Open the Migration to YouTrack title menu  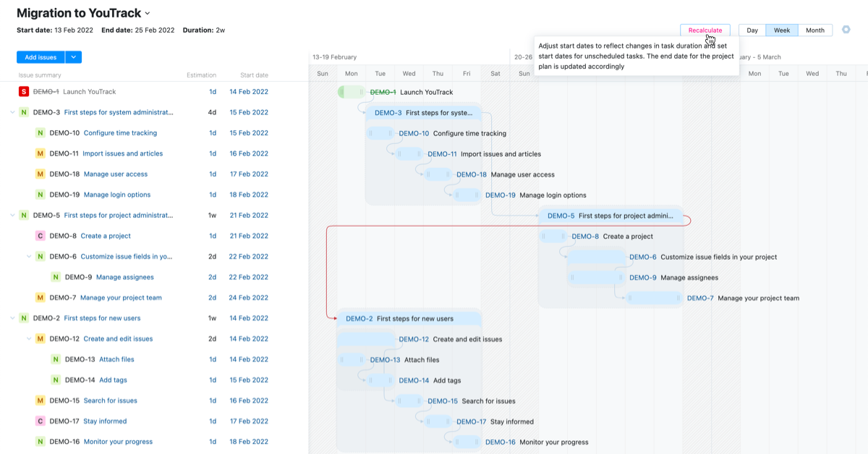(x=148, y=13)
